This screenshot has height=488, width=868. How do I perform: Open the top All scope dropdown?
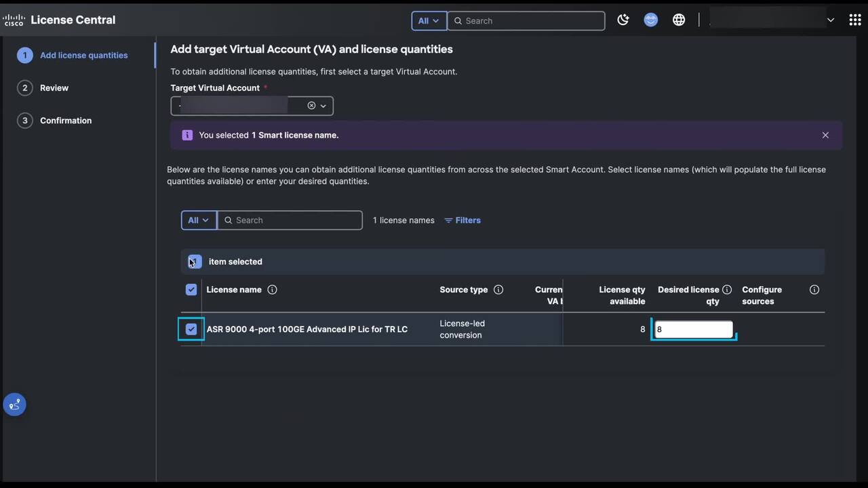pyautogui.click(x=429, y=21)
